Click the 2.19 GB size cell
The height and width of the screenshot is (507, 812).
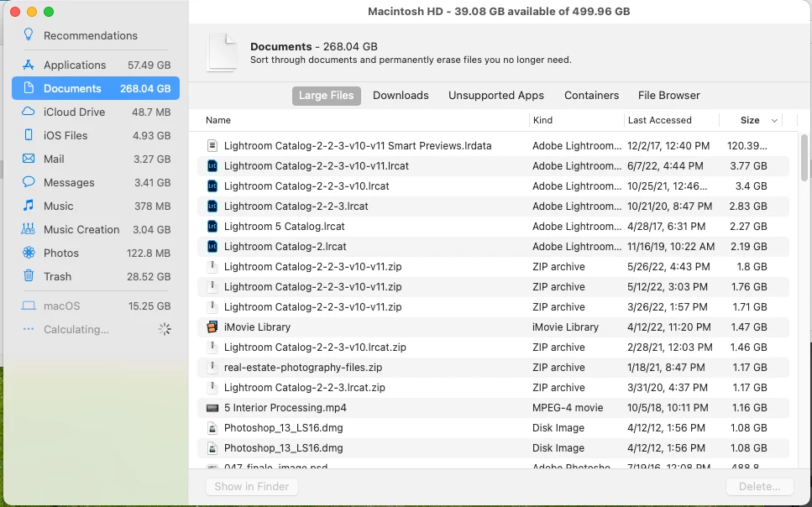coord(749,247)
